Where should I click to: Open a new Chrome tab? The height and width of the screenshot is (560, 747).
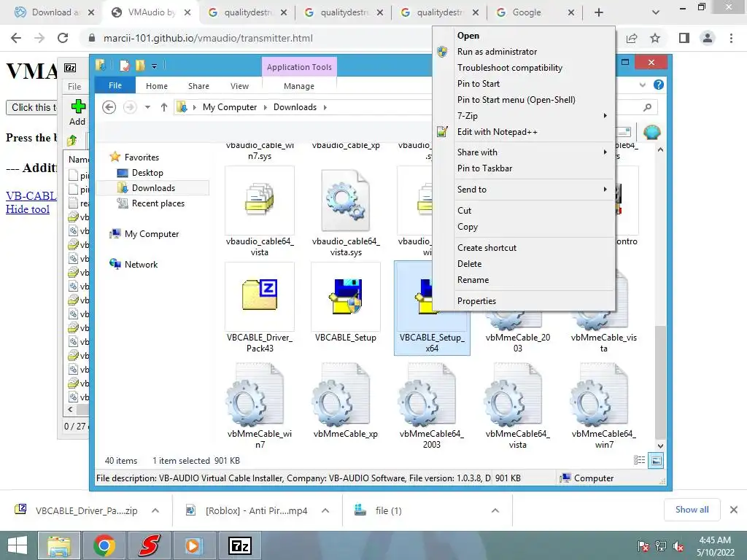(599, 12)
